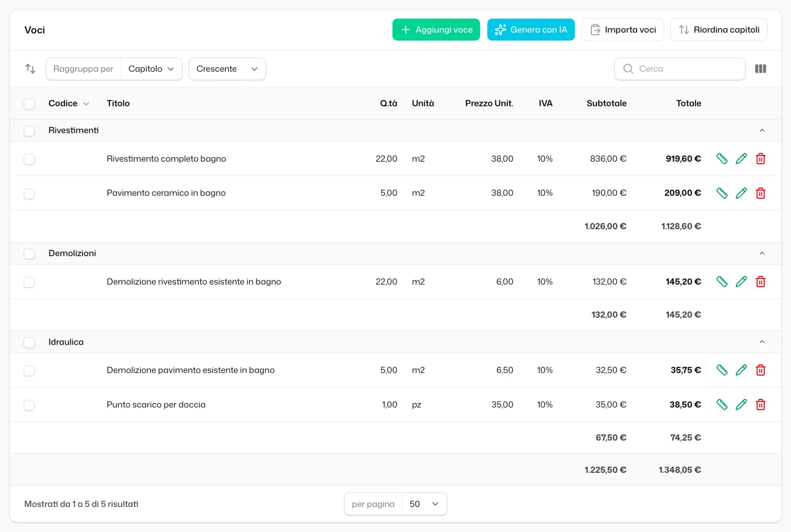Collapse the Demolizioni chapter

(762, 253)
